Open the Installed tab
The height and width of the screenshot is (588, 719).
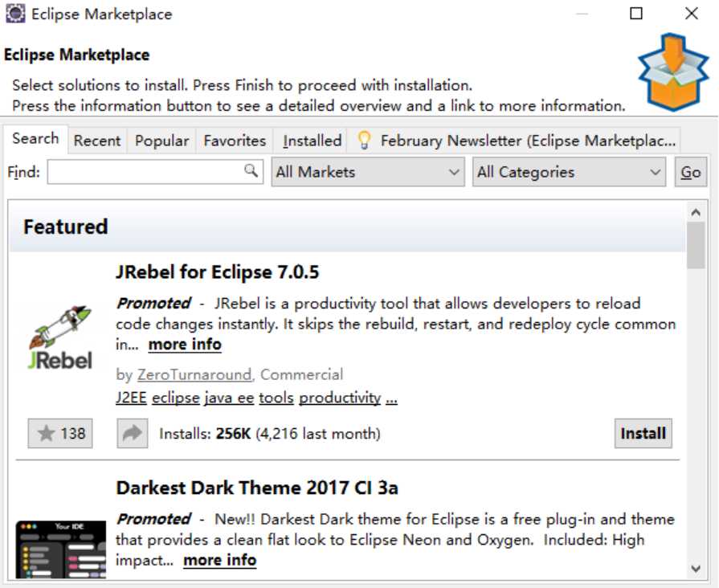tap(313, 141)
